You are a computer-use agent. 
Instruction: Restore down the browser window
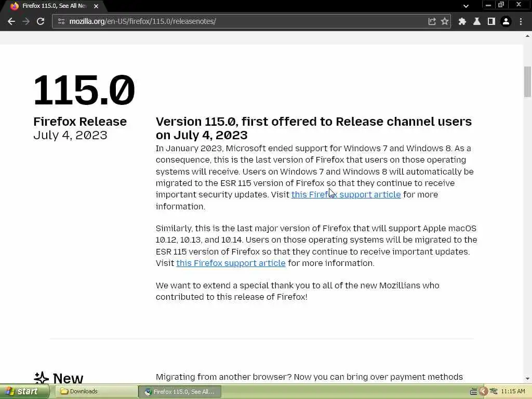click(x=501, y=5)
